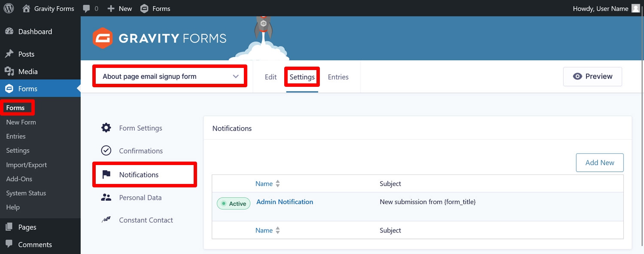Open the Forms admin bar menu
Image resolution: width=644 pixels, height=254 pixels.
(155, 9)
